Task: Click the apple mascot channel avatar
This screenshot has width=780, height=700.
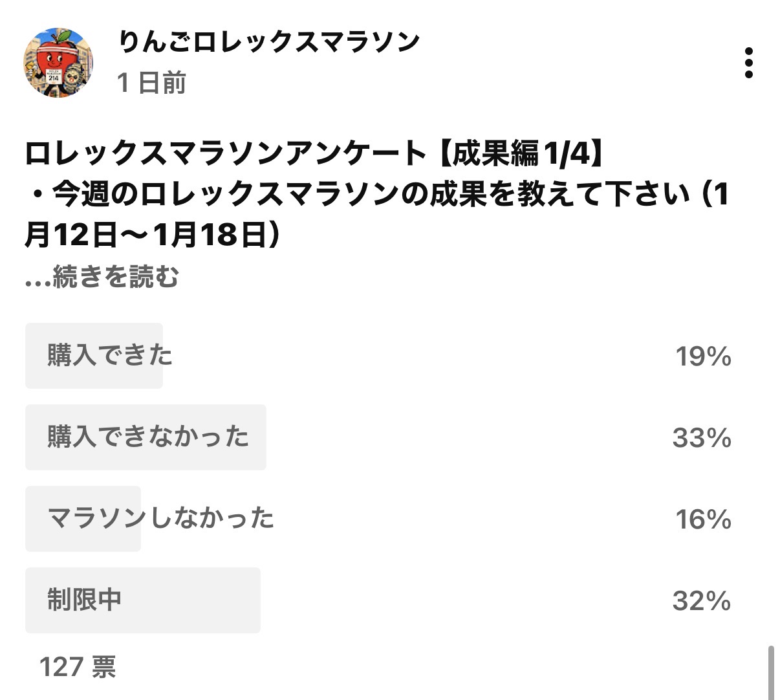Action: 58,63
